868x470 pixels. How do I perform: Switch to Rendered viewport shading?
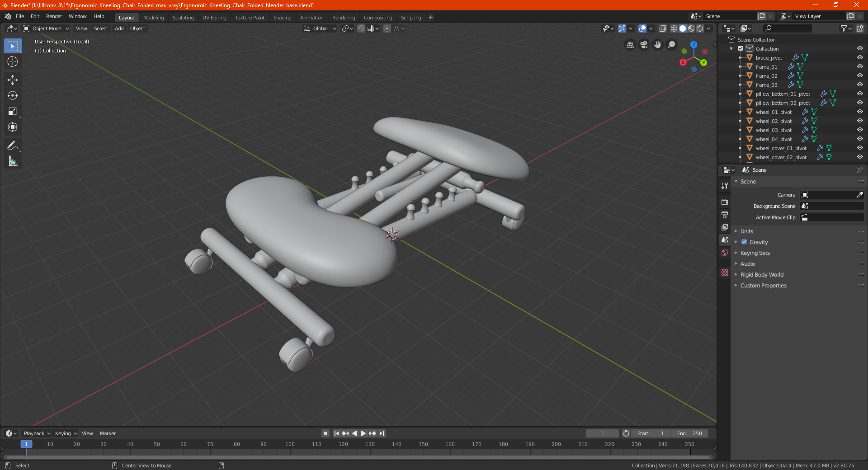coord(700,28)
